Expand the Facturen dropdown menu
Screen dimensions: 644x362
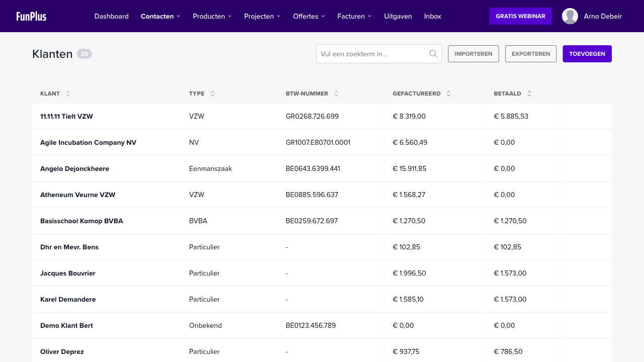[354, 16]
